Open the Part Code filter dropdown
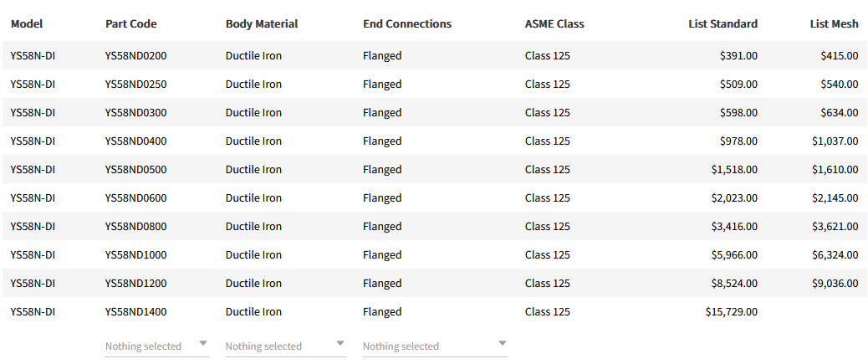Viewport: 868px width, 364px height. 156,346
